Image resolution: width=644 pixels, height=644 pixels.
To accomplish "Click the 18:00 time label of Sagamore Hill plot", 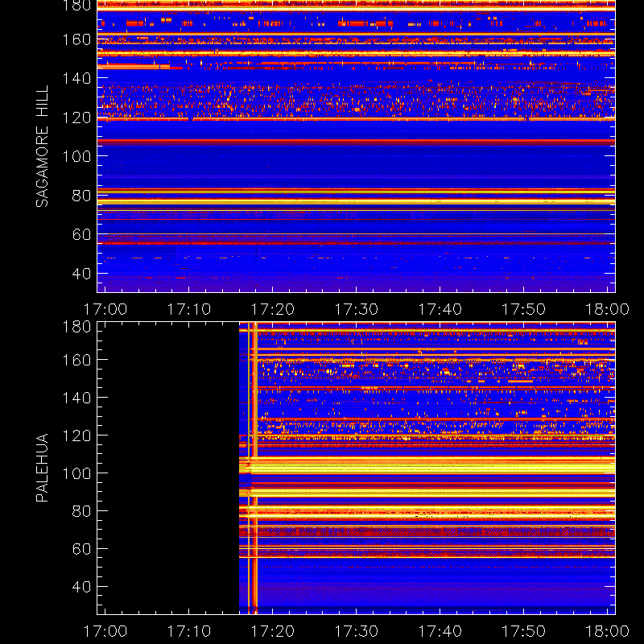I will (x=608, y=309).
